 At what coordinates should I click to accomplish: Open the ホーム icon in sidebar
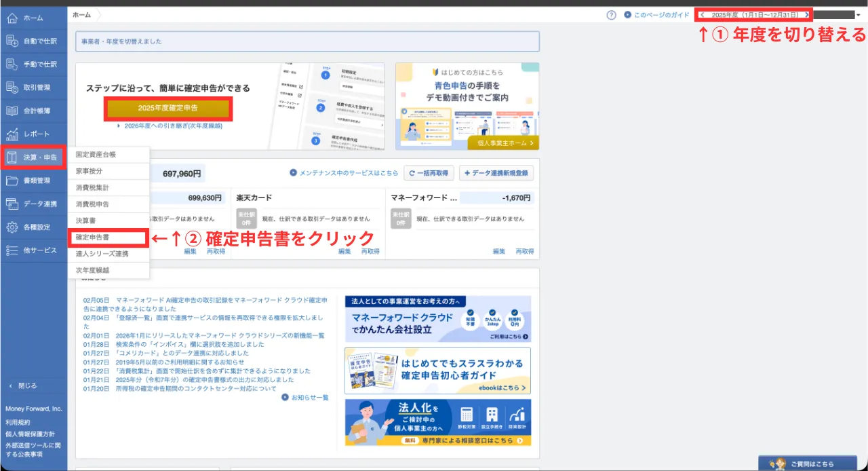pyautogui.click(x=12, y=18)
